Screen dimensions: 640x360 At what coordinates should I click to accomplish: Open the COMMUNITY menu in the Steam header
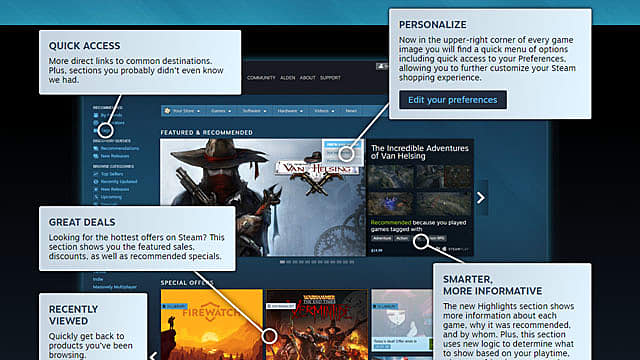pyautogui.click(x=261, y=78)
